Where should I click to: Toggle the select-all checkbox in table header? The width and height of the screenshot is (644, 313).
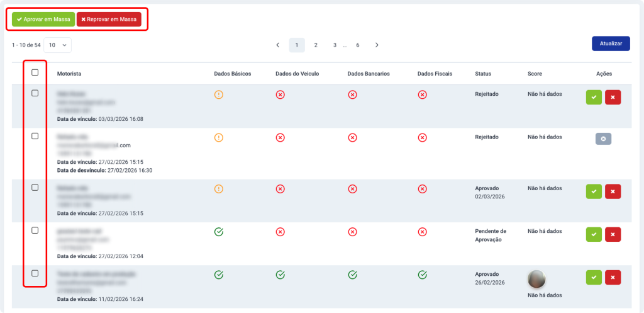(35, 72)
